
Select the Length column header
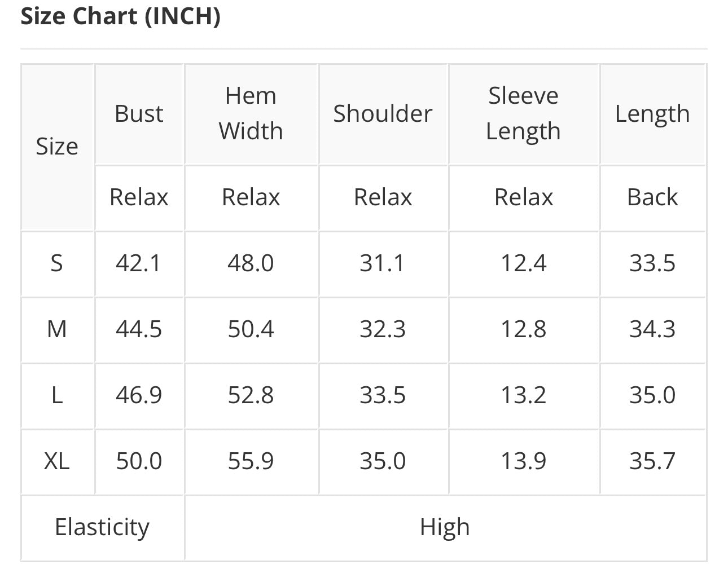(x=652, y=114)
